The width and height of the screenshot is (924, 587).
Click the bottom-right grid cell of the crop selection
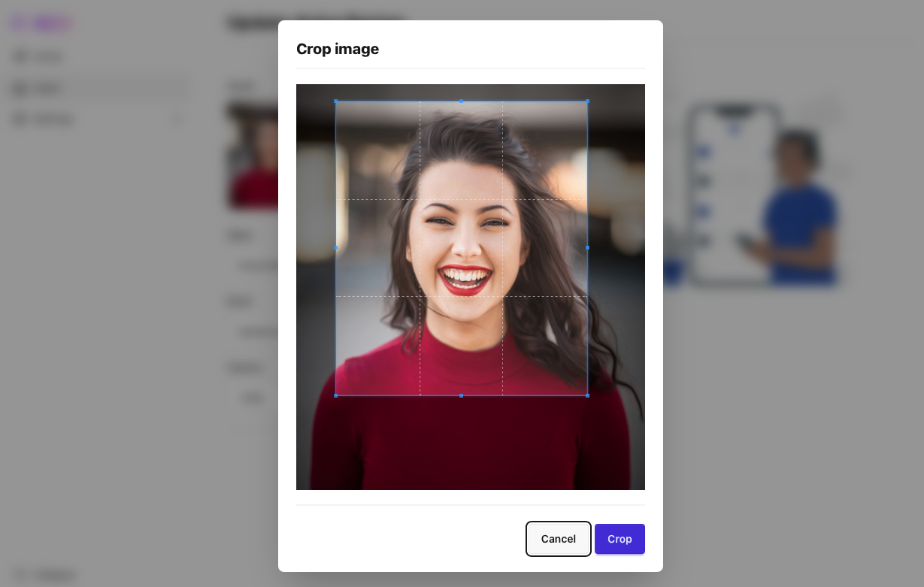pyautogui.click(x=545, y=346)
